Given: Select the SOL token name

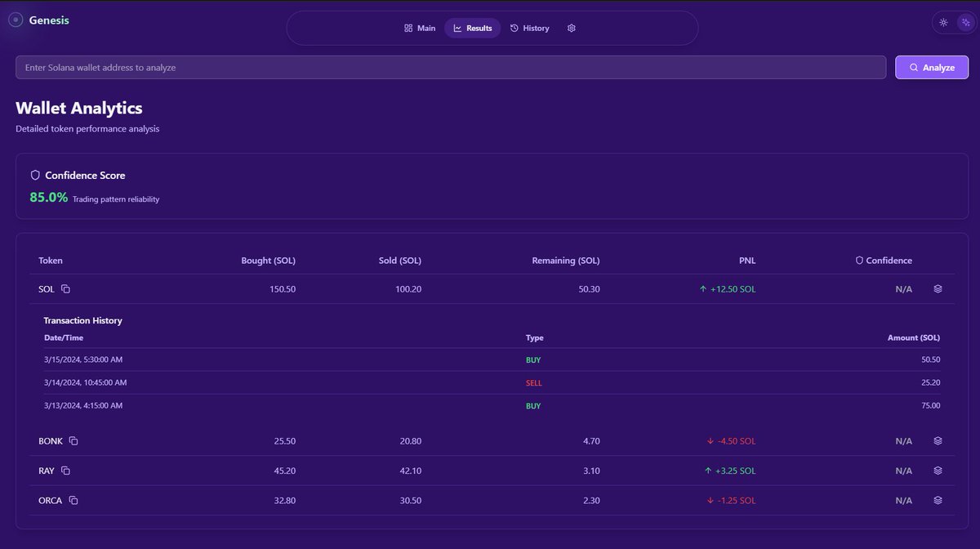Looking at the screenshot, I should 47,289.
